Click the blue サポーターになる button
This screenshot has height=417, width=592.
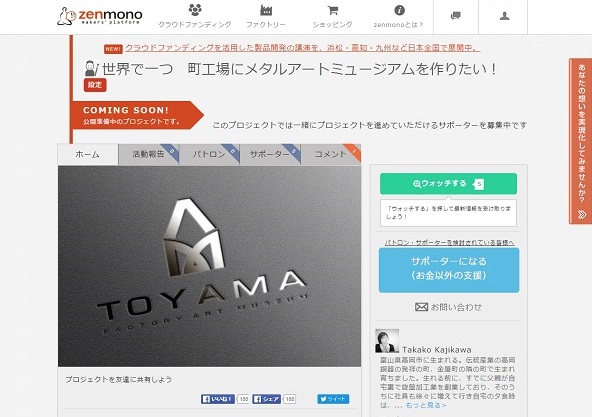(x=449, y=270)
